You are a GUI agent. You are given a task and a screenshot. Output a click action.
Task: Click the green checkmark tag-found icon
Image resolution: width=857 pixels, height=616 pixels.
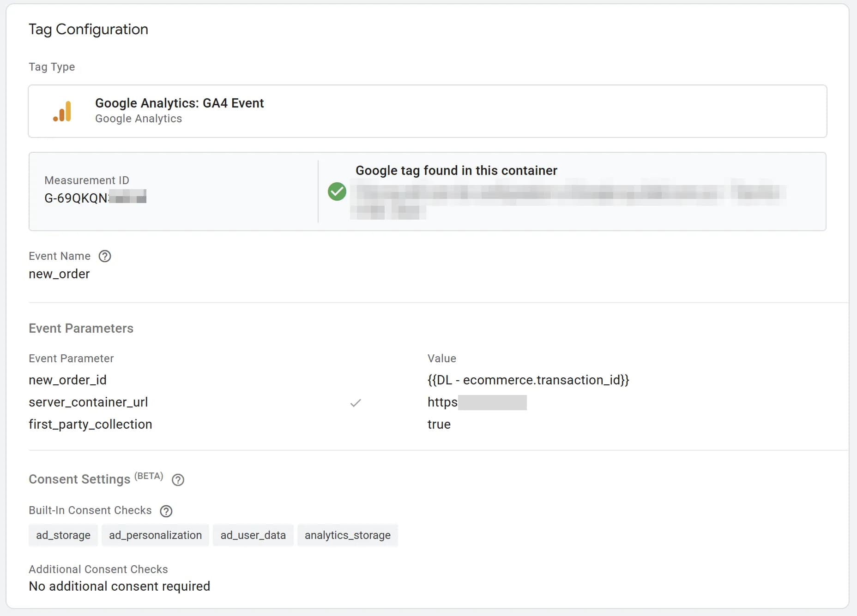[337, 191]
